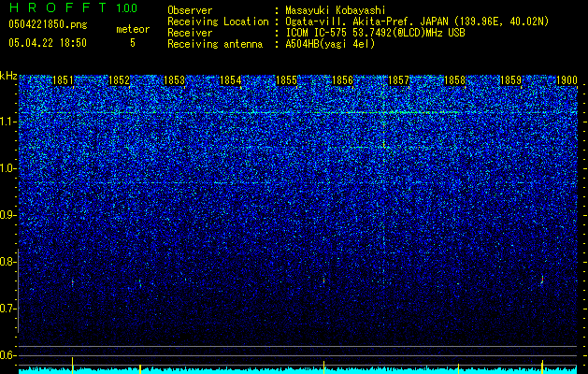Click the 1858 time axis label
Screen dimensions: 588x374
[x=454, y=80]
